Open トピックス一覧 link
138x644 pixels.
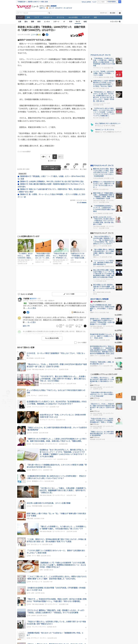click(115, 21)
